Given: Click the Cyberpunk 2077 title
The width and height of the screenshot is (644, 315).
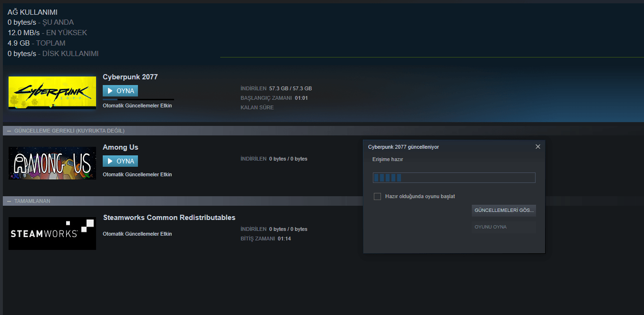Looking at the screenshot, I should click(130, 77).
